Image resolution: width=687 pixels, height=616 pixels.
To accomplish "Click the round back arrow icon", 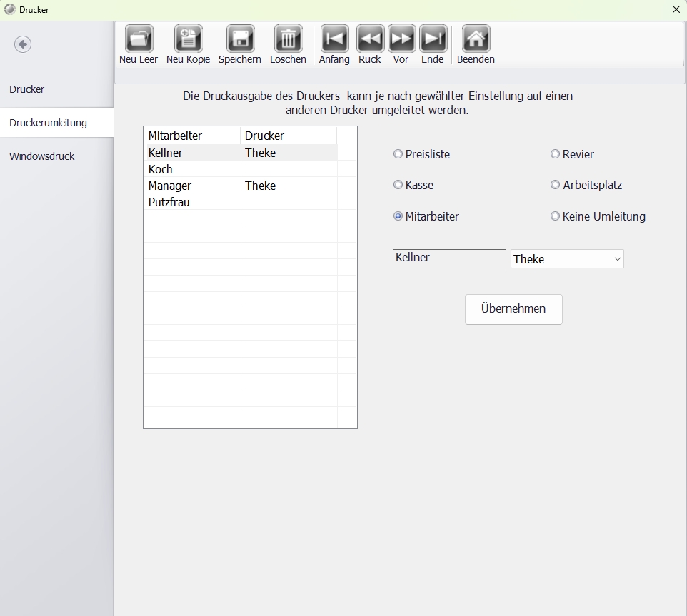I will [23, 44].
